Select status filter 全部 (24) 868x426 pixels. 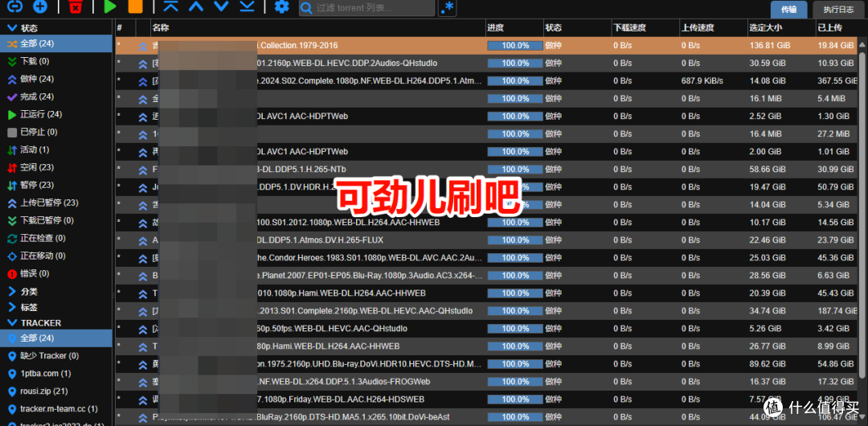tap(56, 43)
